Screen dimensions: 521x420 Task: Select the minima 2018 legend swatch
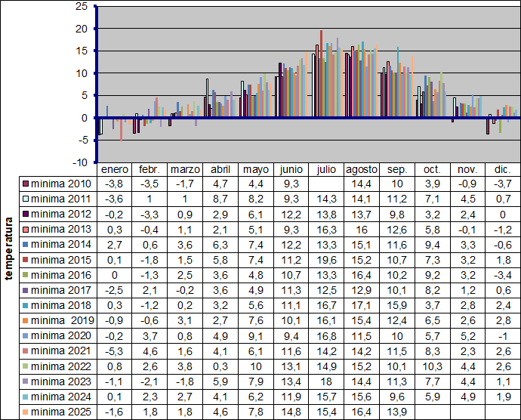click(25, 305)
